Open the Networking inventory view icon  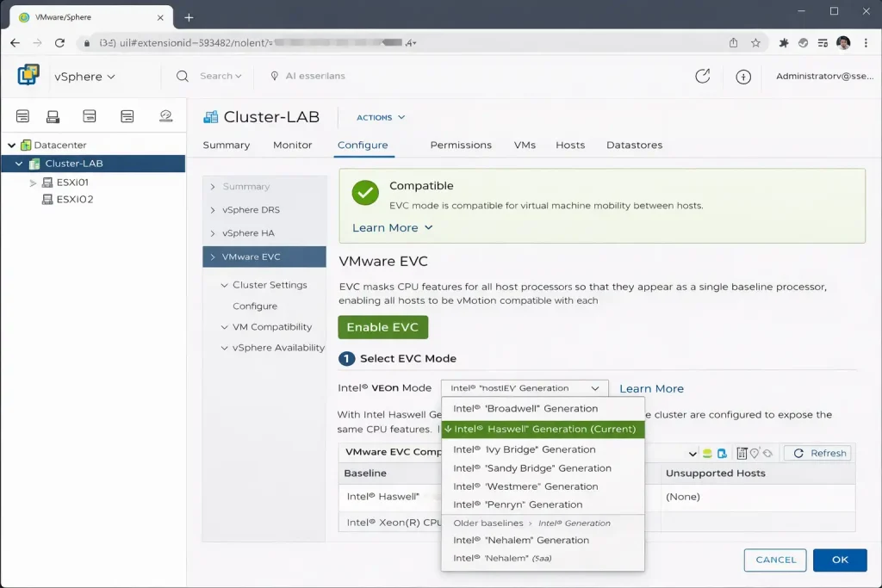(127, 116)
